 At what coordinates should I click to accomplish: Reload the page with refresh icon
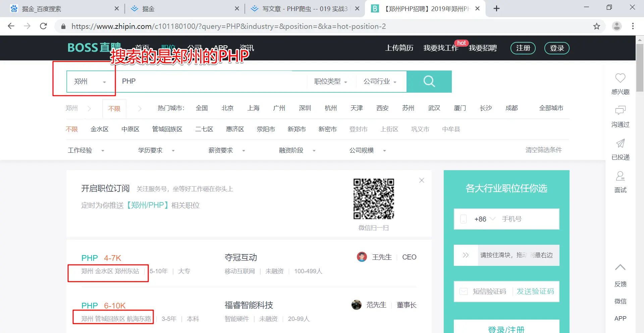pos(43,26)
